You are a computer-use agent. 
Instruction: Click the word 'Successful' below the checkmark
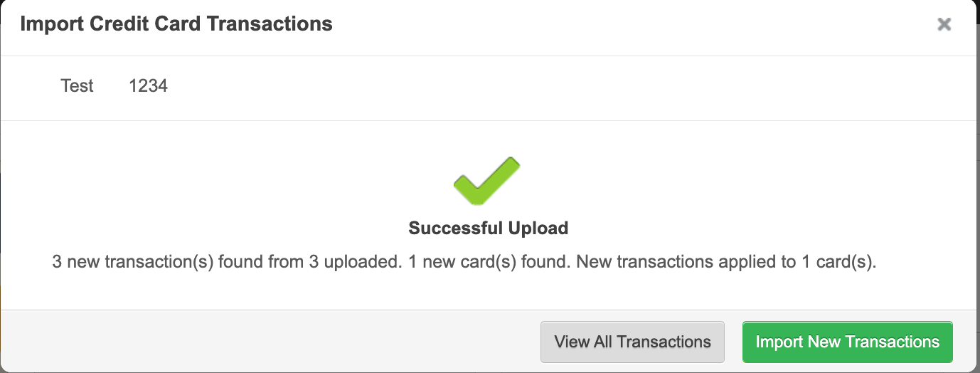456,228
